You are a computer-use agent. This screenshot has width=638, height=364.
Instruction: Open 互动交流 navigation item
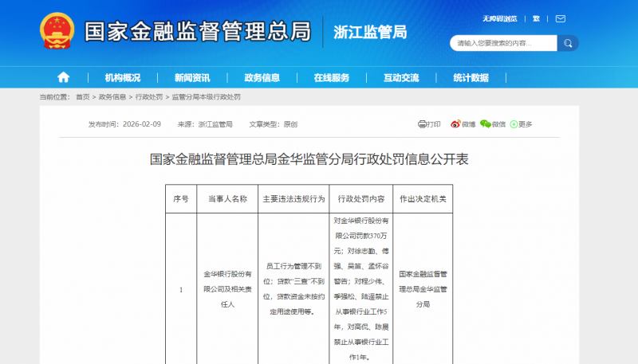click(400, 77)
